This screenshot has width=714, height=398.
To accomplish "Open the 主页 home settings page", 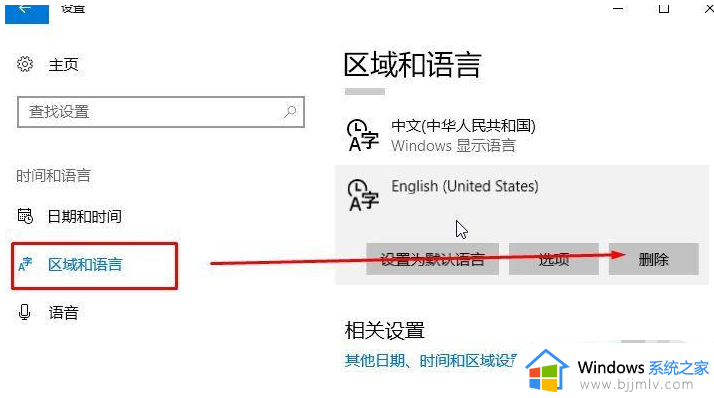I will tap(63, 65).
